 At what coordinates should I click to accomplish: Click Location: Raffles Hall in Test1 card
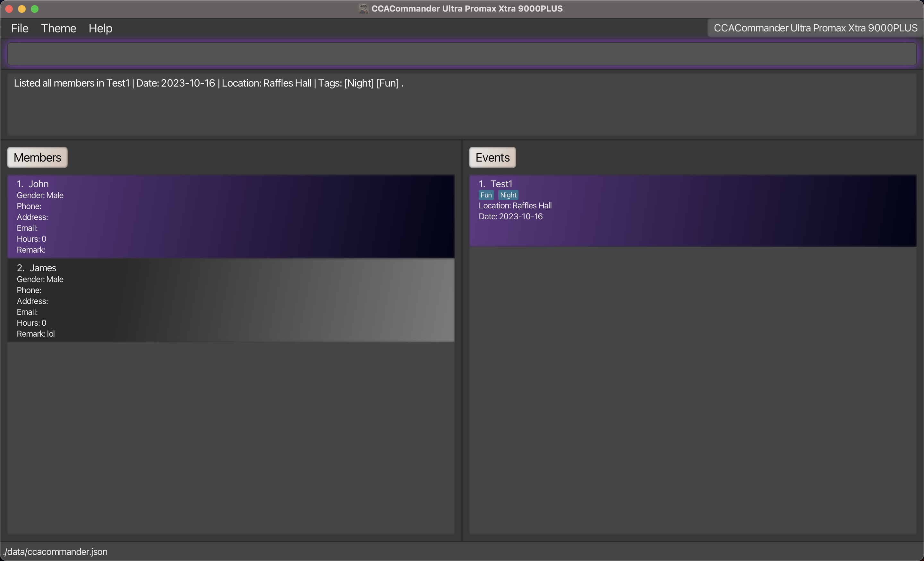point(515,206)
